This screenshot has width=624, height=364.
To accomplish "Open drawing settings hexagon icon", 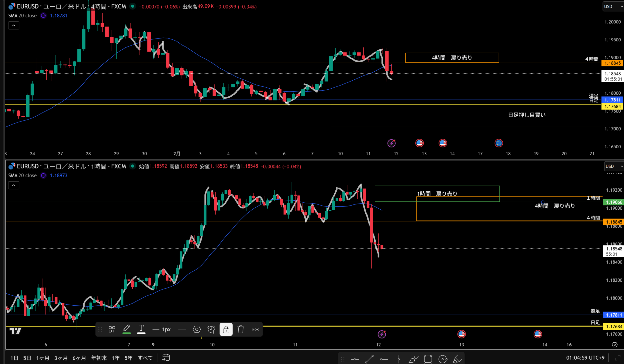I will pos(197,329).
